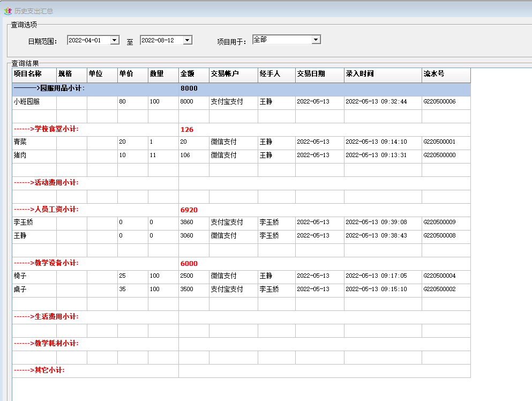Expand the 项目用于 combo box
The image size is (532, 401).
316,40
